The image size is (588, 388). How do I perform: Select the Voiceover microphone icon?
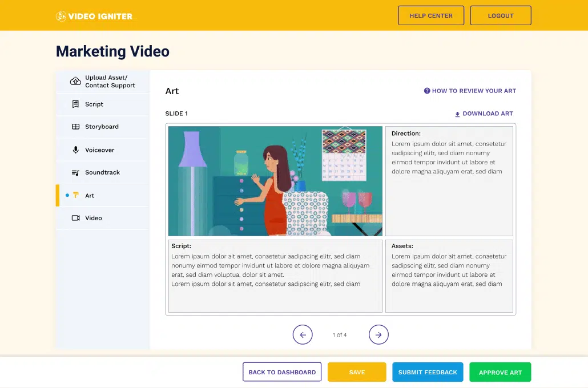click(x=75, y=149)
